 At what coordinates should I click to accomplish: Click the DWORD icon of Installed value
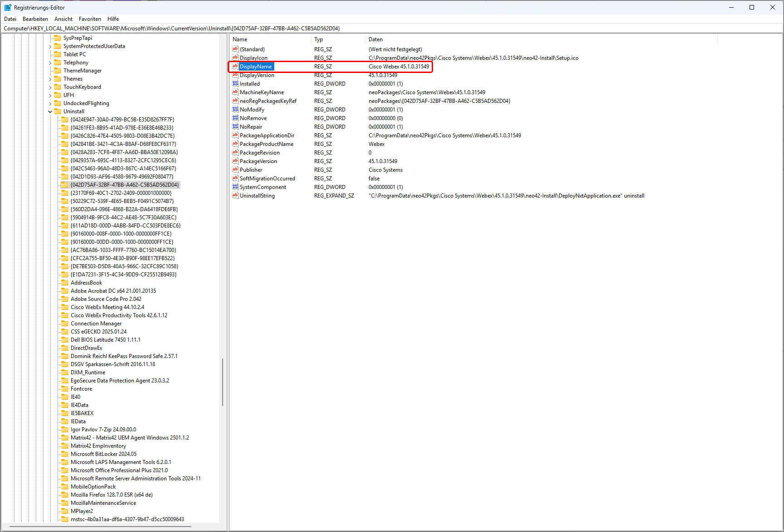(x=235, y=83)
